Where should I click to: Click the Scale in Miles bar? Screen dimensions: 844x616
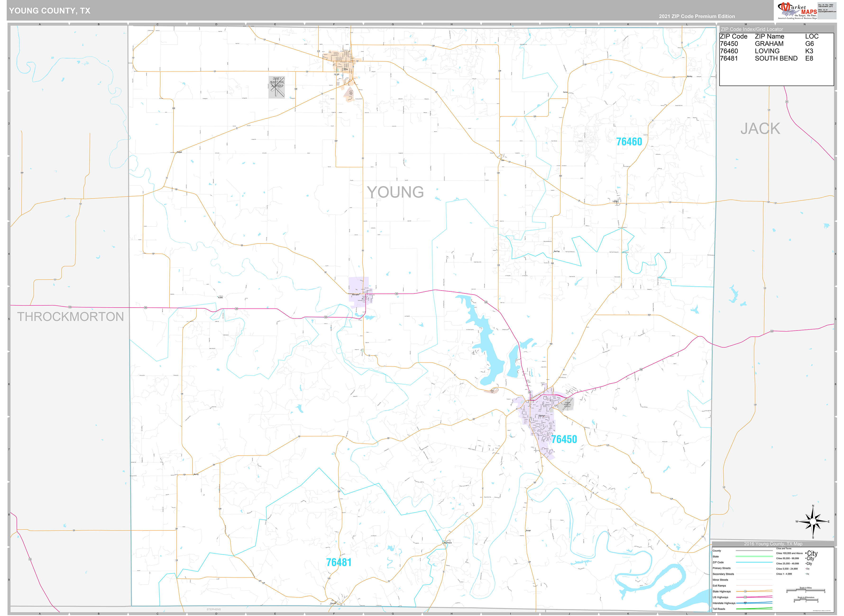point(806,591)
